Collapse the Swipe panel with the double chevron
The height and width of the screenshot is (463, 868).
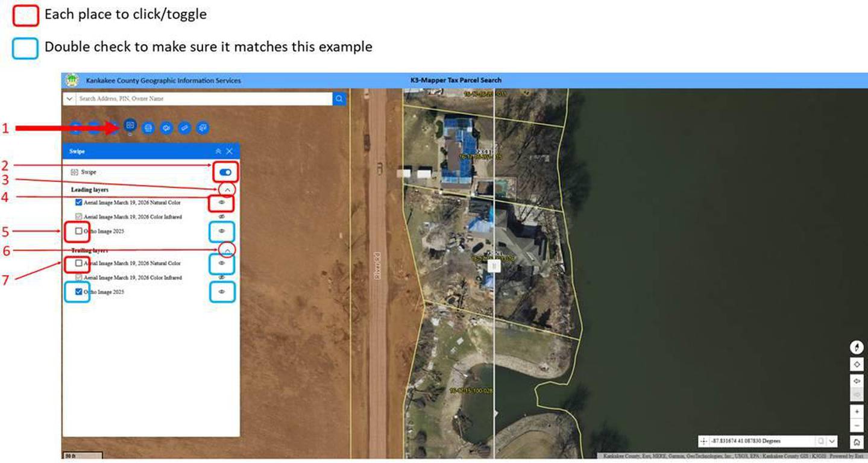tap(218, 151)
